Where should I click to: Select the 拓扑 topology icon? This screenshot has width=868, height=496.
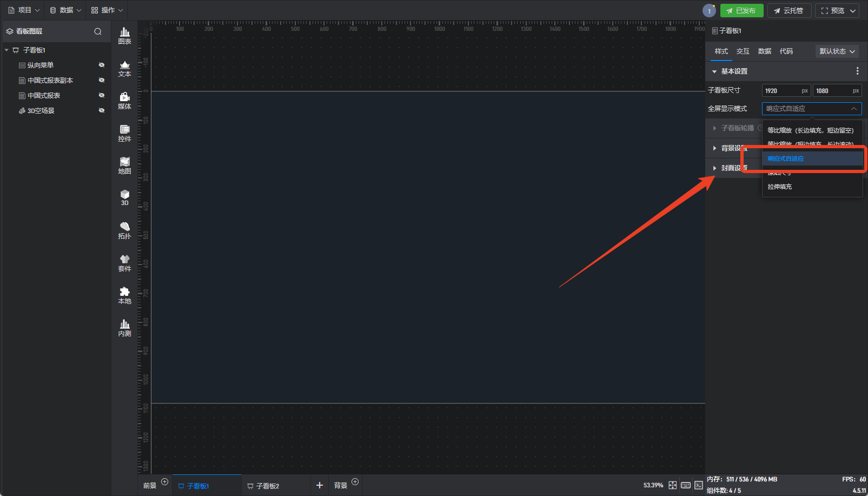click(124, 230)
